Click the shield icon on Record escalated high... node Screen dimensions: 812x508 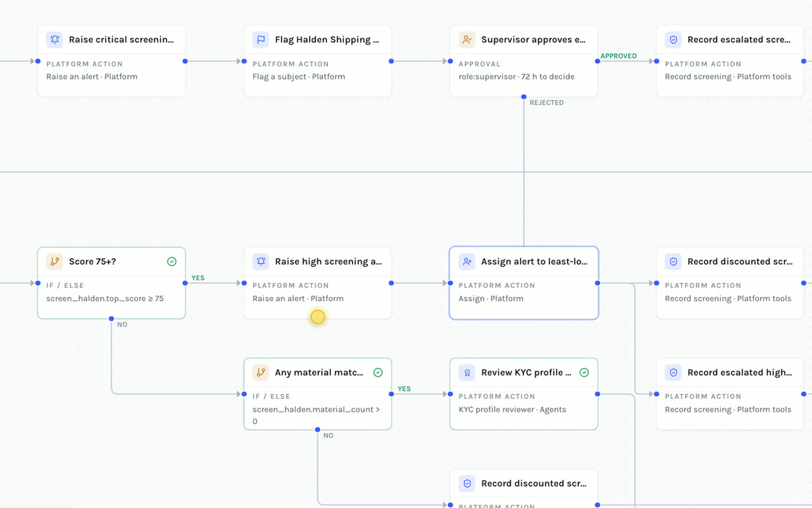[x=673, y=372]
